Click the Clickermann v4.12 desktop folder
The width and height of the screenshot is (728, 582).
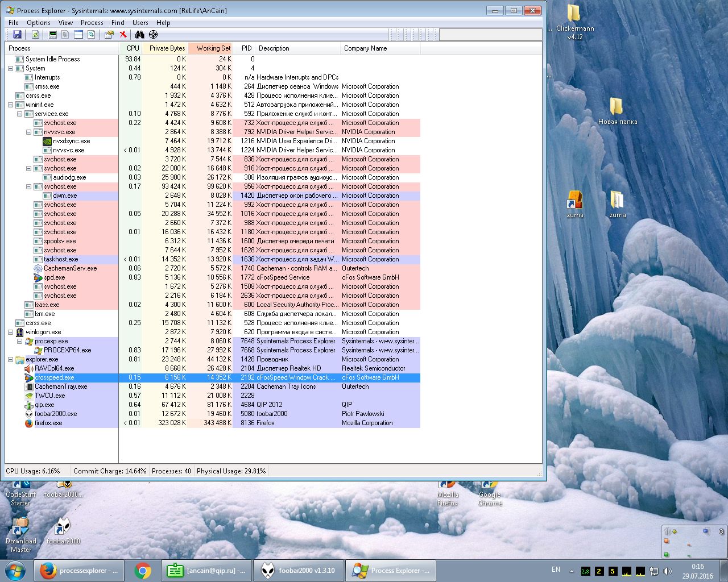pos(575,22)
